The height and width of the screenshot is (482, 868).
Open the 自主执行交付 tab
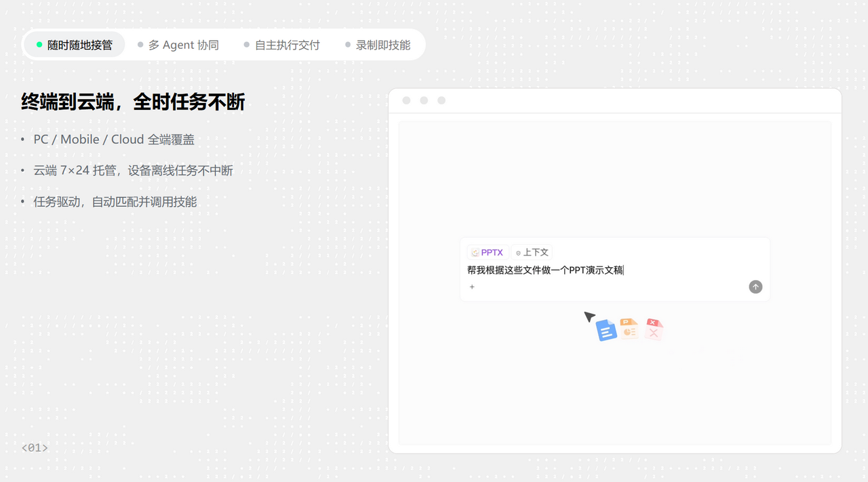point(281,45)
